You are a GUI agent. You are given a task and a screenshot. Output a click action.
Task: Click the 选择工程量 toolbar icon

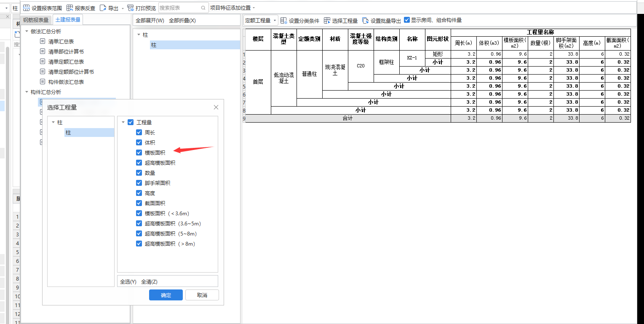coord(327,20)
